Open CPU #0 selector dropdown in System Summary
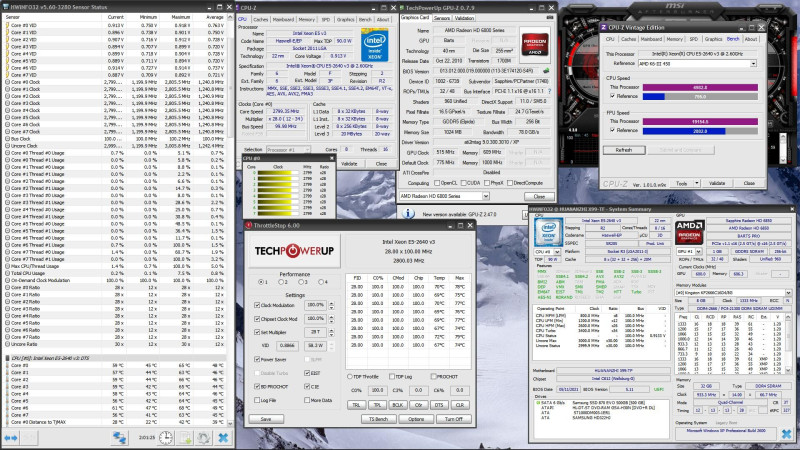800x450 pixels. point(556,252)
